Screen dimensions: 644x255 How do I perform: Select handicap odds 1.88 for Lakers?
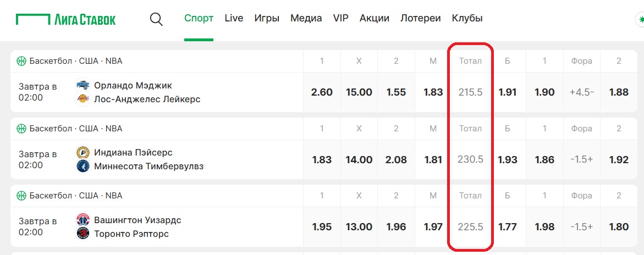point(619,92)
